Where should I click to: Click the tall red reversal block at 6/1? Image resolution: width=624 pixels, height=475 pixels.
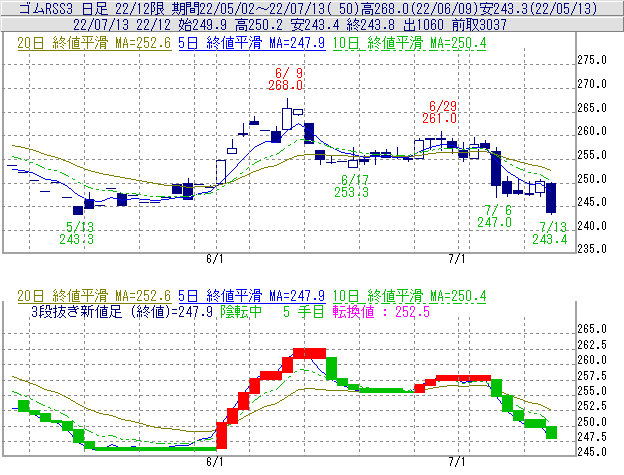coord(222,436)
